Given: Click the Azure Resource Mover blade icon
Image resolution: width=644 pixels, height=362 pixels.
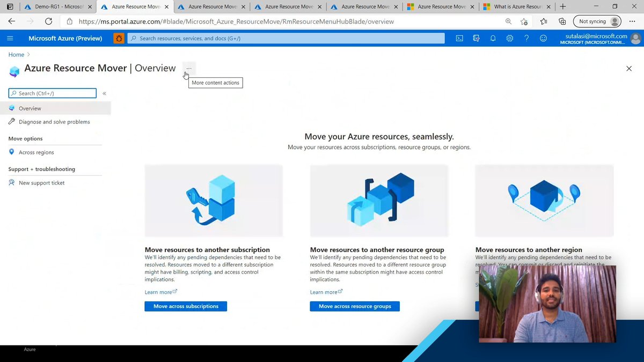Looking at the screenshot, I should (14, 71).
